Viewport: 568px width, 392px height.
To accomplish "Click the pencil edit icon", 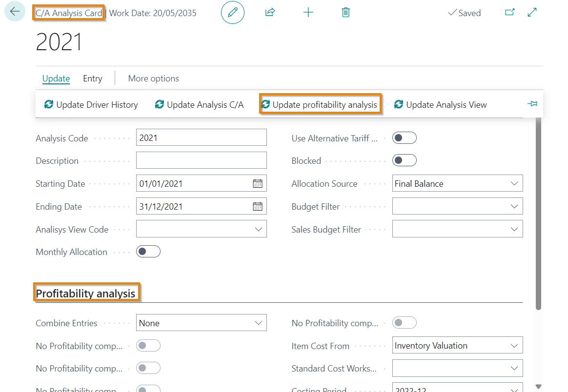I will [x=233, y=12].
